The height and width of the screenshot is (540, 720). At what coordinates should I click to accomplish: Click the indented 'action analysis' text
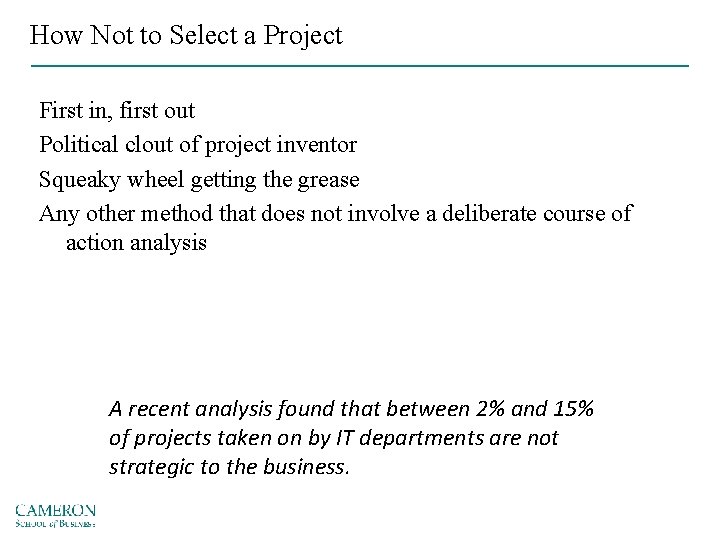(136, 242)
